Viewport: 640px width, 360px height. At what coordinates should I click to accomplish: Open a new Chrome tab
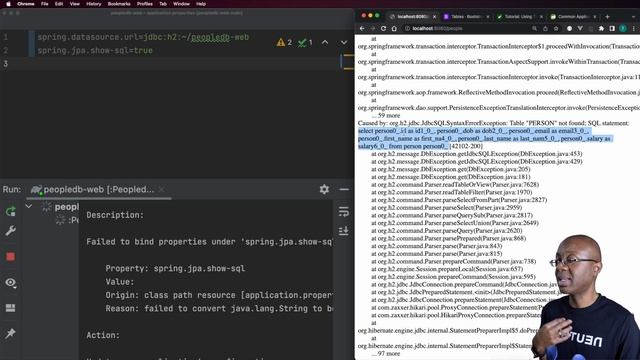pyautogui.click(x=607, y=17)
